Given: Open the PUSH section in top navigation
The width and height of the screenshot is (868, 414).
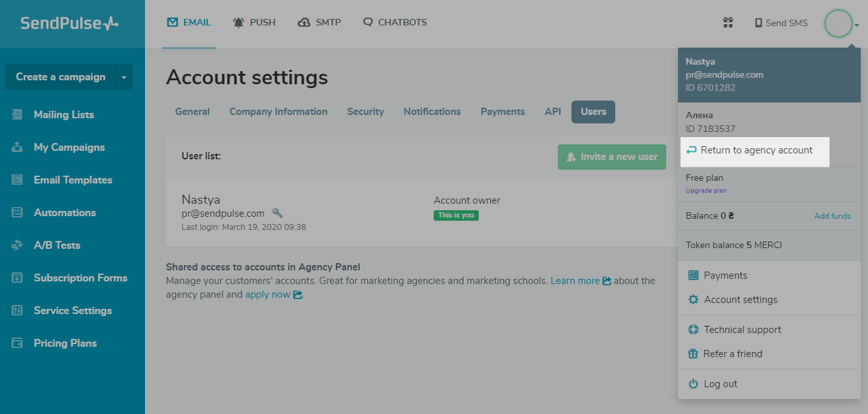Looking at the screenshot, I should click(x=254, y=22).
